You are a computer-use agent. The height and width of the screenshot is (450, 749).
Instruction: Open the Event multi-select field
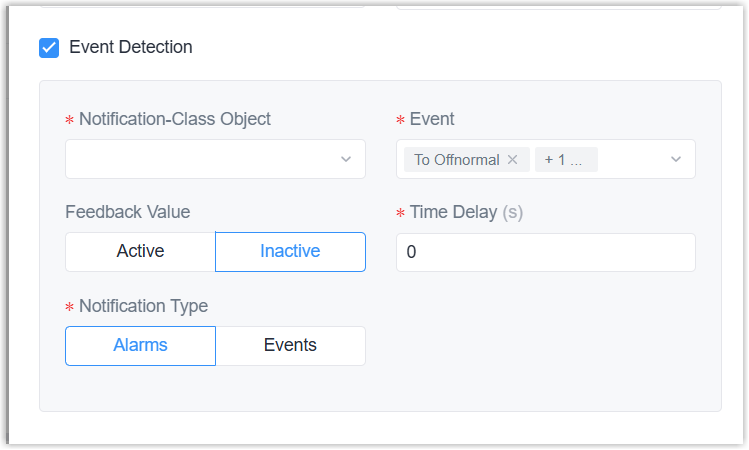pyautogui.click(x=630, y=159)
